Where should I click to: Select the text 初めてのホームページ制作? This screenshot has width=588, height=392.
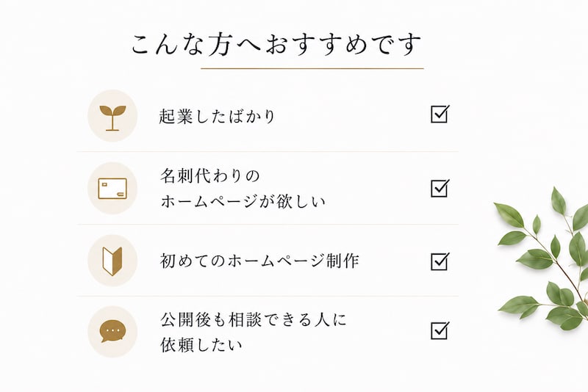(259, 261)
